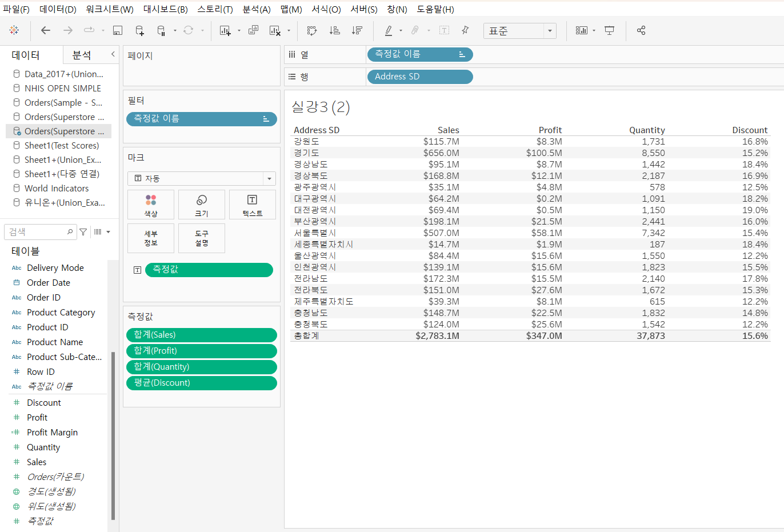Open the 워크시트(W) menu
This screenshot has height=532, width=784.
109,9
